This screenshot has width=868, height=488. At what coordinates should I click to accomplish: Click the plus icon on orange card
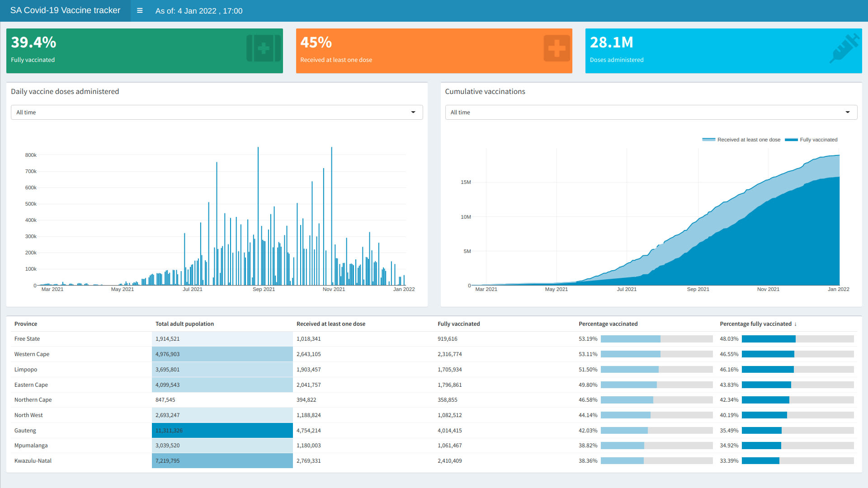point(557,48)
